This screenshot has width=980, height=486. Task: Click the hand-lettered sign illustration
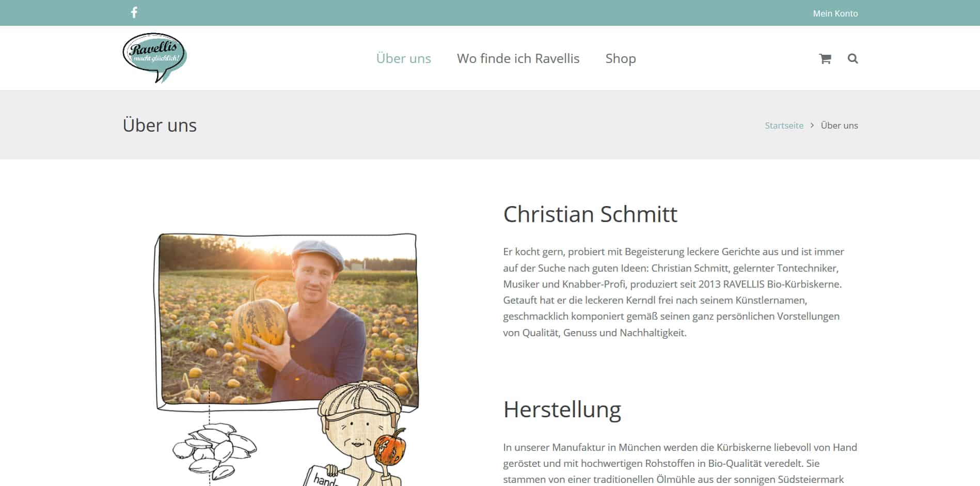[329, 476]
